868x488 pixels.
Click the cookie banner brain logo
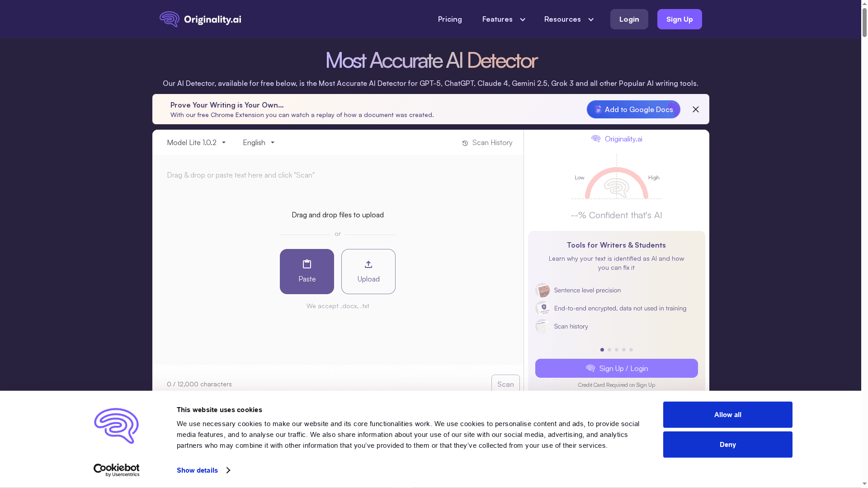pyautogui.click(x=116, y=426)
